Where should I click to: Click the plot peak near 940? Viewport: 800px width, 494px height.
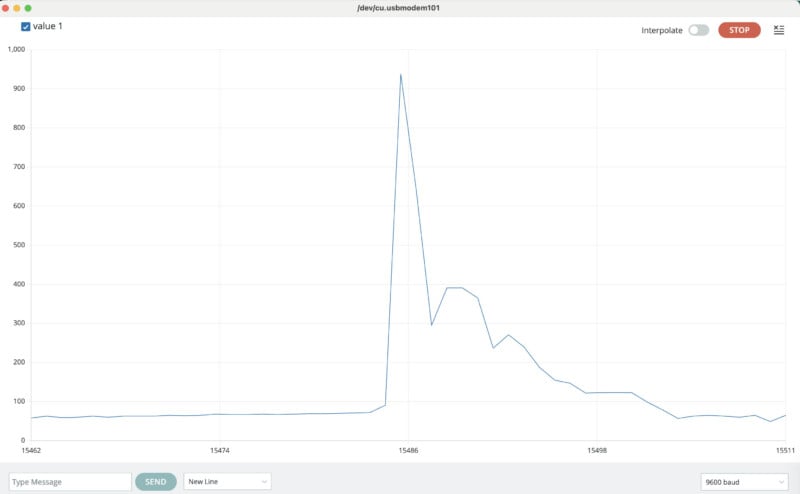(x=401, y=75)
